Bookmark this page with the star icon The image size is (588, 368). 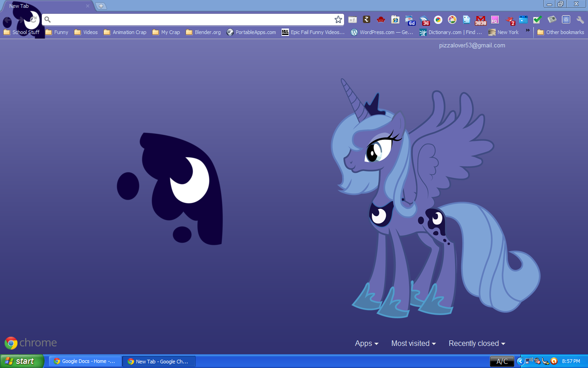pos(338,19)
